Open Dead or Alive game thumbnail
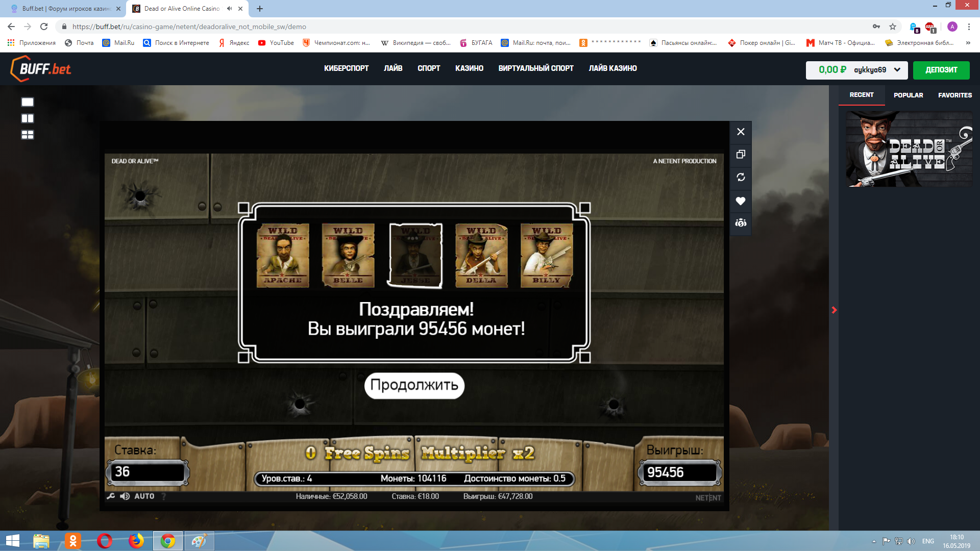The image size is (980, 551). [909, 149]
